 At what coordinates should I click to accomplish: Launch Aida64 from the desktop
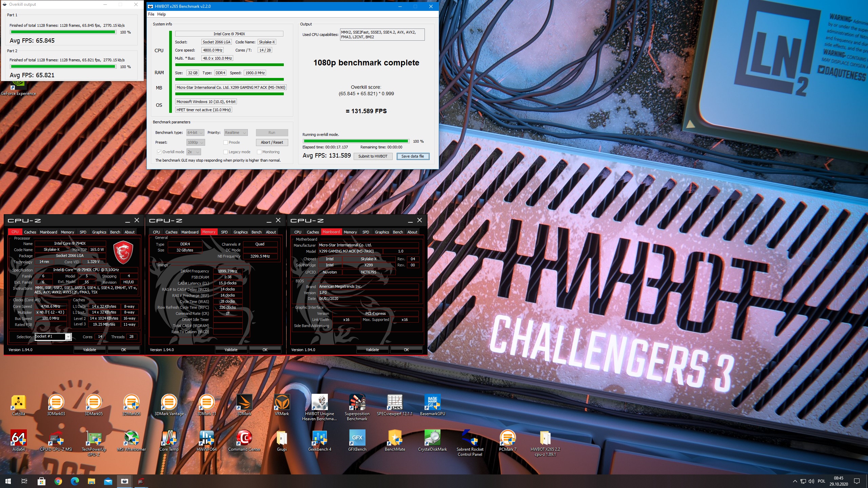click(x=19, y=441)
